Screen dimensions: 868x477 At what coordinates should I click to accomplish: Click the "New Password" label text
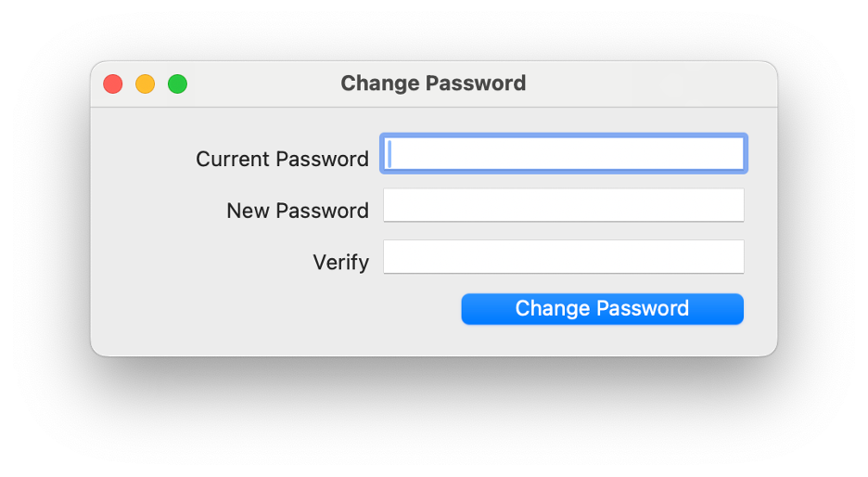(x=297, y=212)
